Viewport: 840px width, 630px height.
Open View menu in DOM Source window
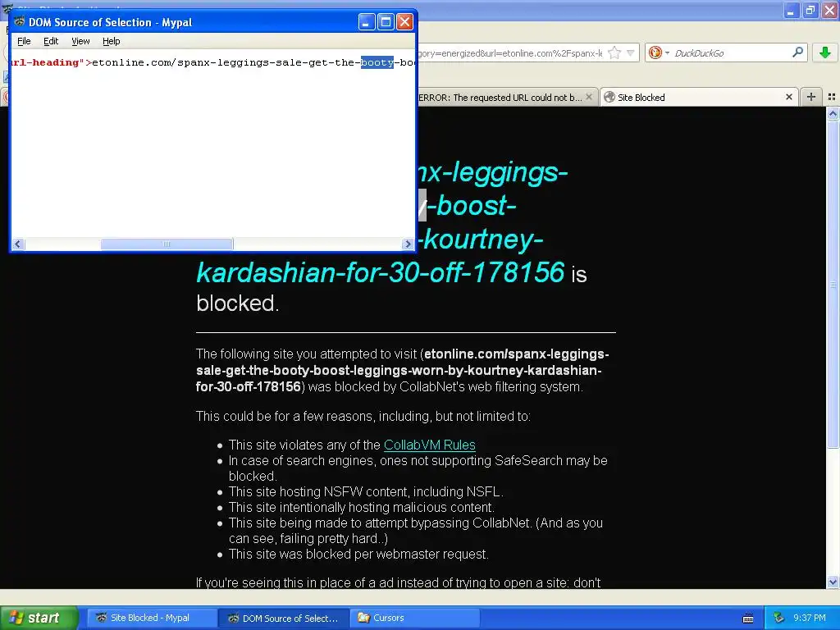(81, 41)
